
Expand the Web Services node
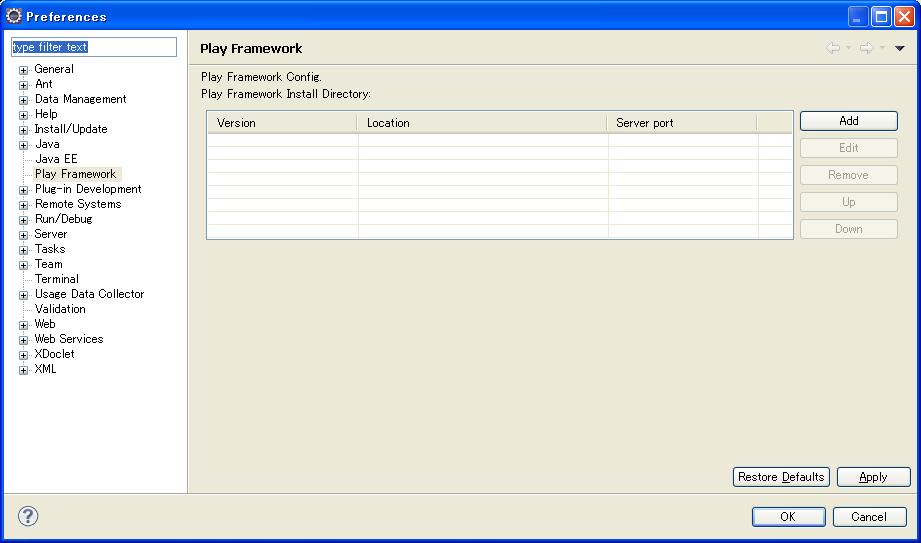click(23, 340)
